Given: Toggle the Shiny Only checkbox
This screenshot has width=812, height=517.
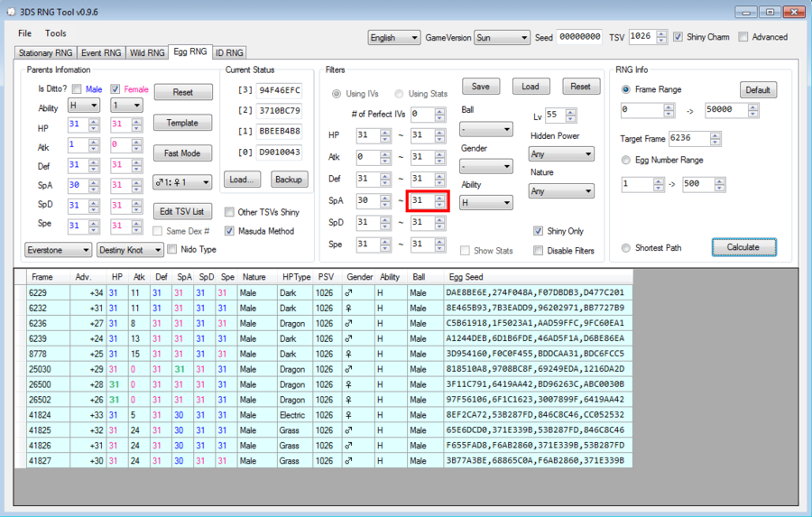Looking at the screenshot, I should tap(538, 231).
